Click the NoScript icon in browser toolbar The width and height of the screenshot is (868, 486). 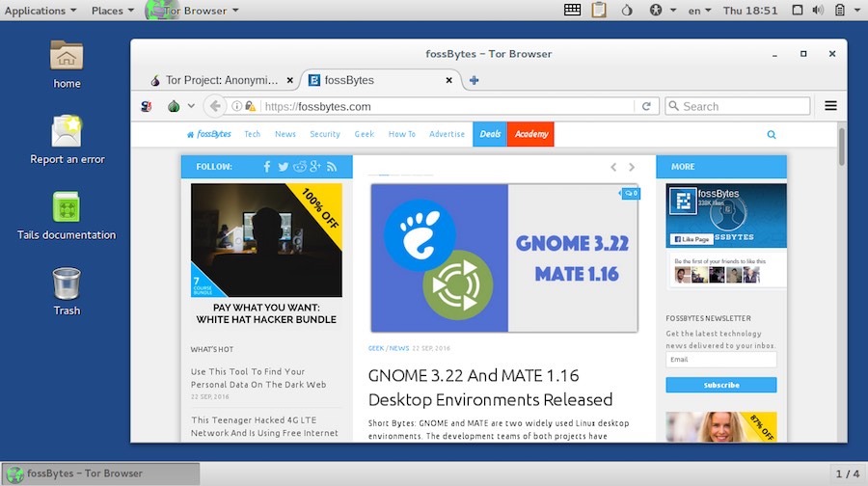pos(147,106)
